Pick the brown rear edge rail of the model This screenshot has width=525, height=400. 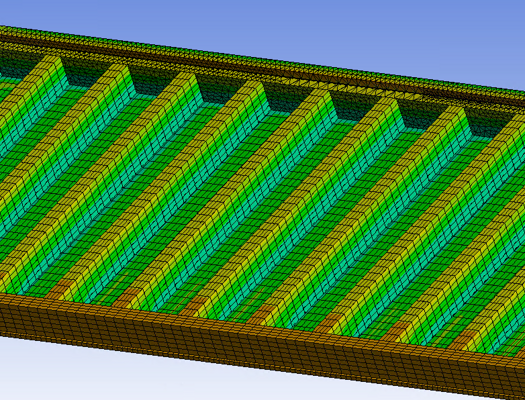(262, 69)
